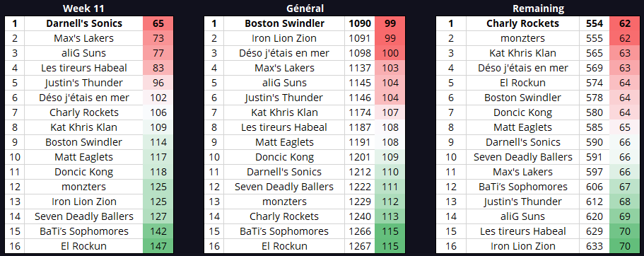The image size is (644, 256).
Task: Click the 1090 total in Général table
Action: (360, 23)
